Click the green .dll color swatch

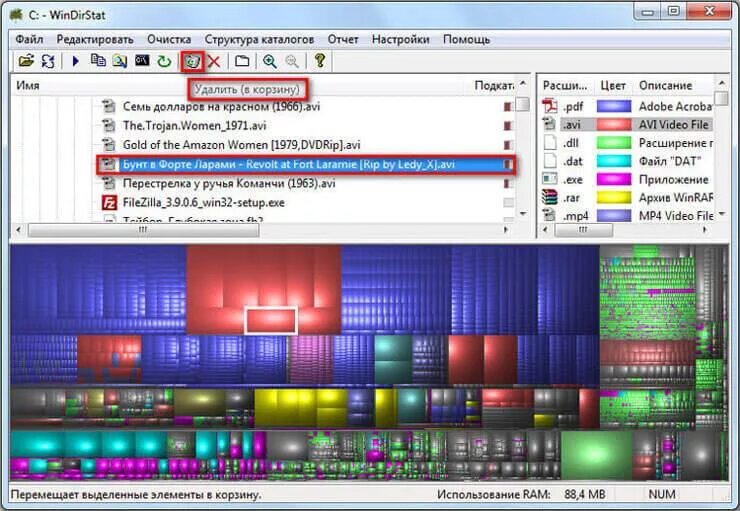(x=614, y=142)
